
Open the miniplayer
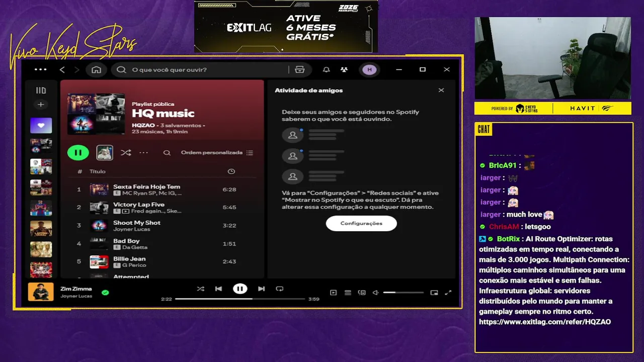[x=434, y=293]
